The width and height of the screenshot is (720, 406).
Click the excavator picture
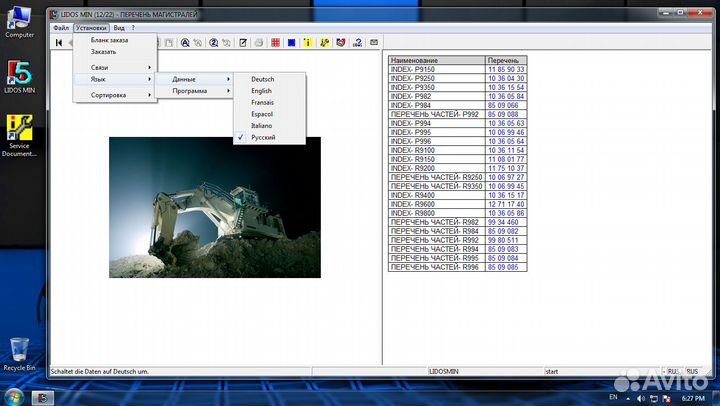tap(215, 207)
